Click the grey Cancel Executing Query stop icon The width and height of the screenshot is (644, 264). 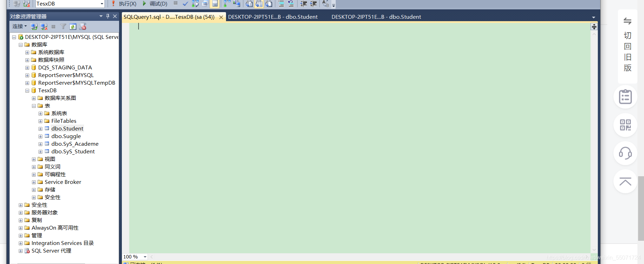pyautogui.click(x=176, y=3)
